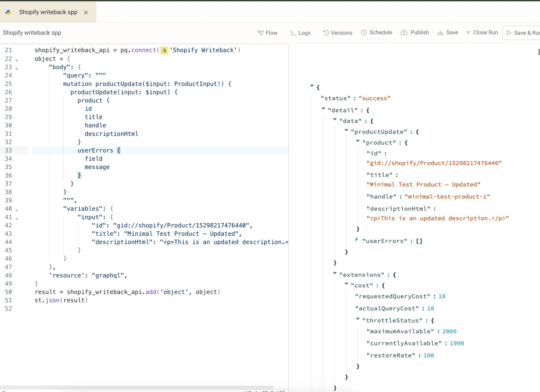Click the product gid value in output
The height and width of the screenshot is (392, 540).
click(434, 163)
